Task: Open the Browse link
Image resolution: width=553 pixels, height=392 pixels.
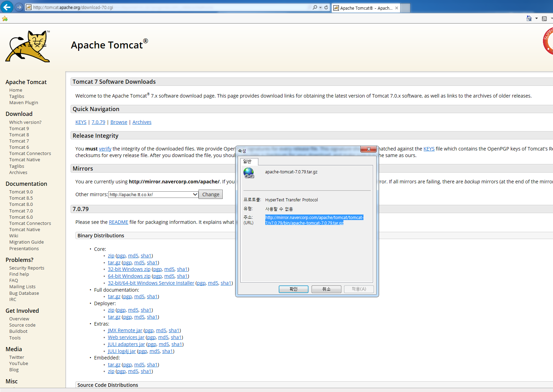Action: point(119,122)
